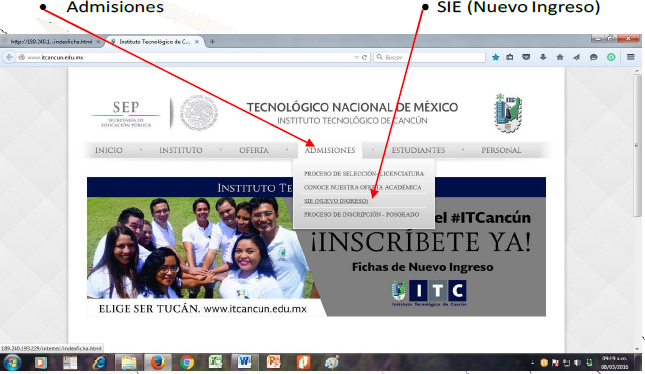This screenshot has width=645, height=374.
Task: Click the Inscríbete Ya banner image
Action: 316,247
